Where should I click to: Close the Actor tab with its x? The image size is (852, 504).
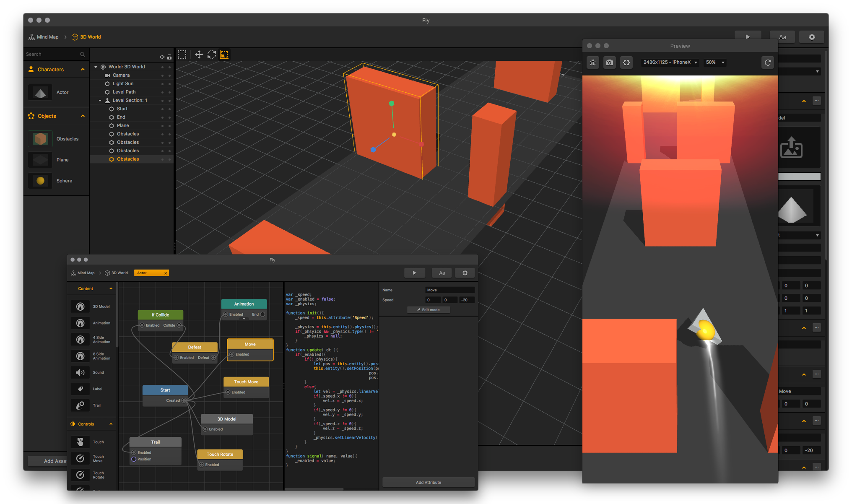(166, 273)
